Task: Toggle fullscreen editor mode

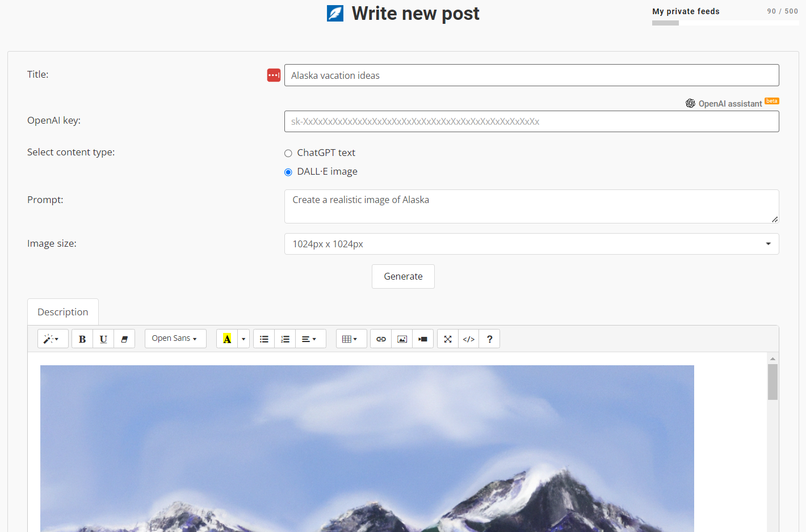Action: (448, 339)
